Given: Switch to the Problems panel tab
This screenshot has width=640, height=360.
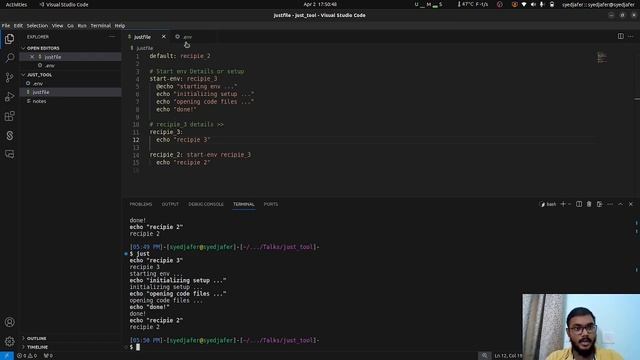Looking at the screenshot, I should 141,204.
